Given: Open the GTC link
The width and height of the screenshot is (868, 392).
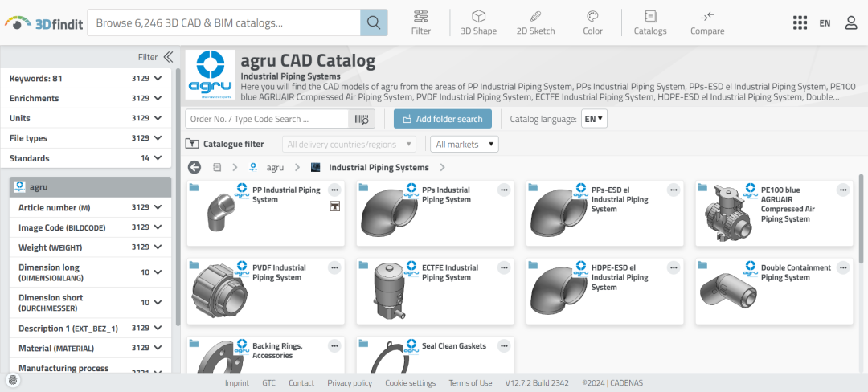Looking at the screenshot, I should click(x=269, y=382).
